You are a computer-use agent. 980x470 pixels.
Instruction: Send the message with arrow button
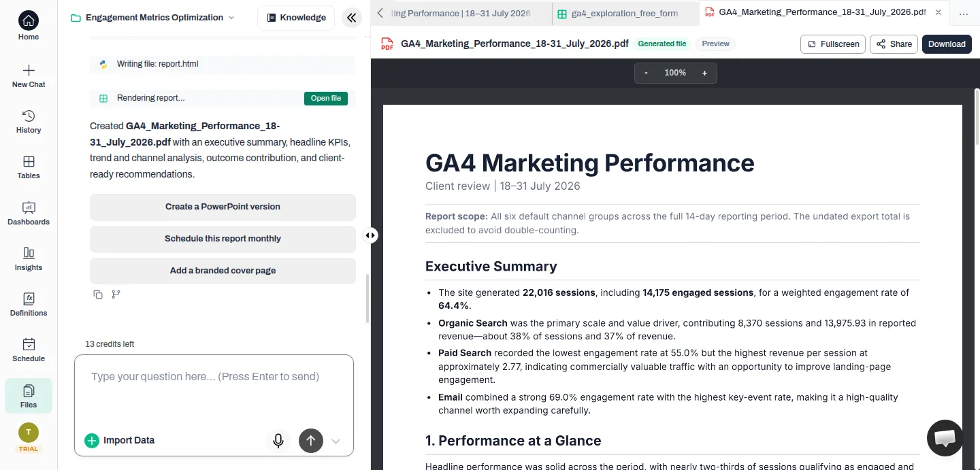tap(311, 441)
